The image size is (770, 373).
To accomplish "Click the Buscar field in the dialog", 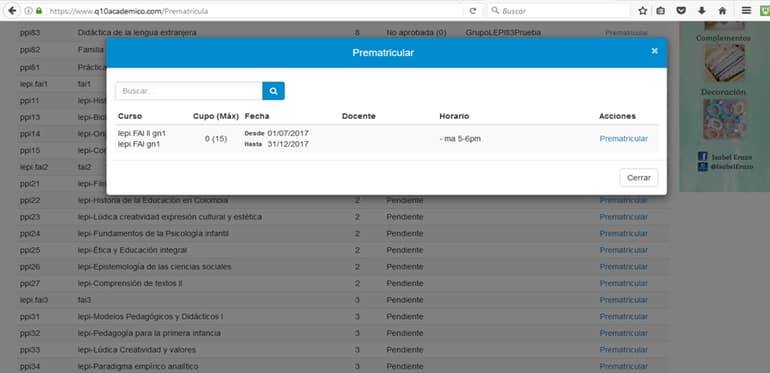I will point(189,91).
